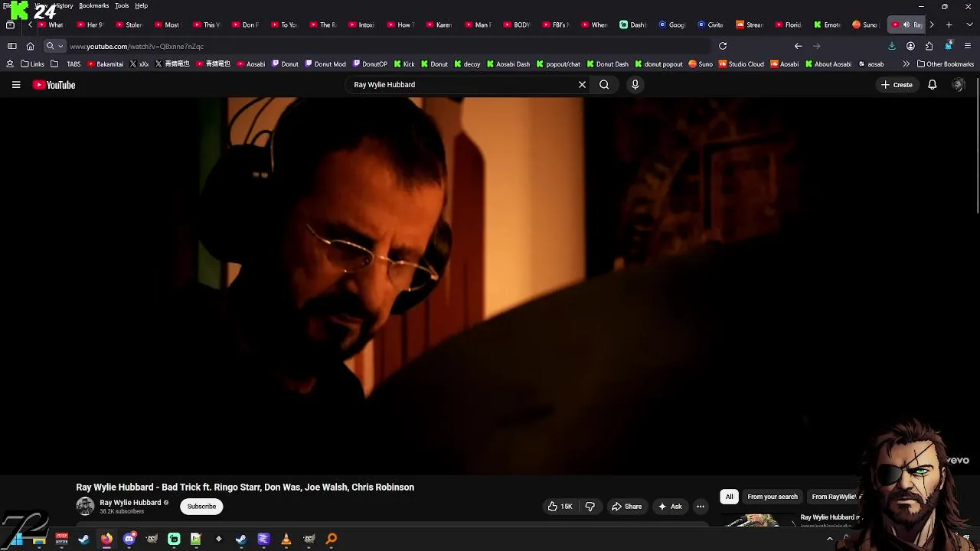The image size is (980, 551).
Task: Open a new tab with plus button
Action: click(x=949, y=24)
